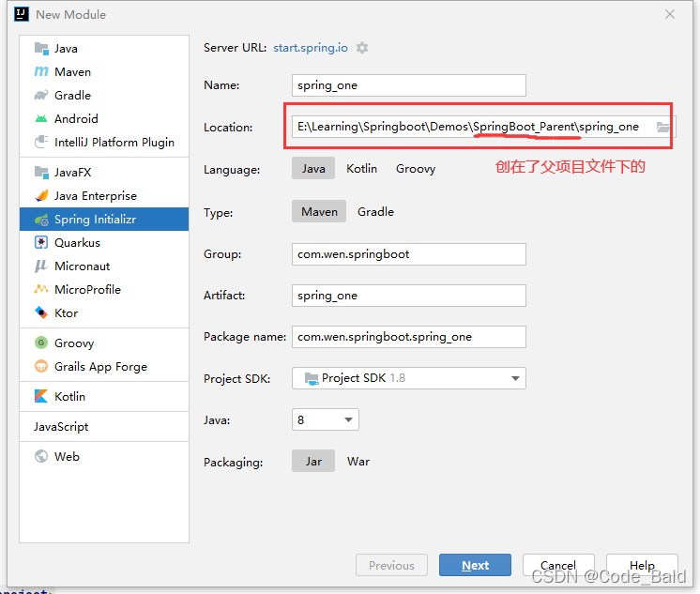Viewport: 700px width, 594px height.
Task: Click the Artifact input field
Action: 409,296
